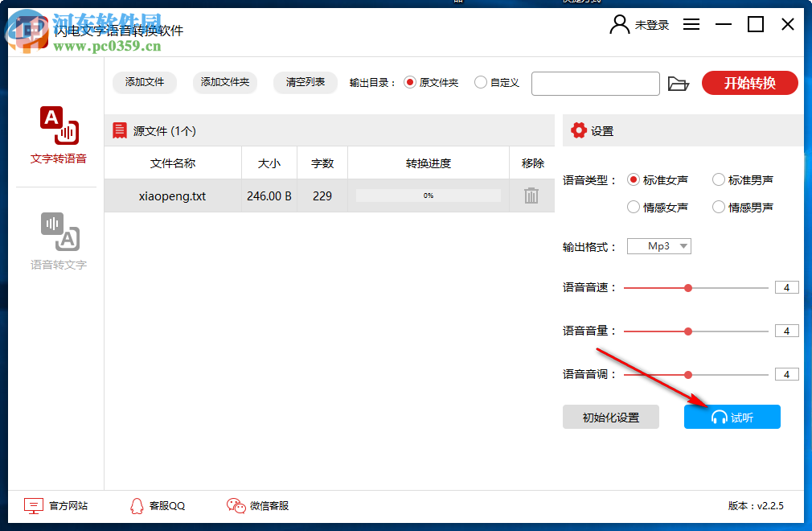This screenshot has width=812, height=531.
Task: Click the 229 character count cell
Action: [322, 196]
